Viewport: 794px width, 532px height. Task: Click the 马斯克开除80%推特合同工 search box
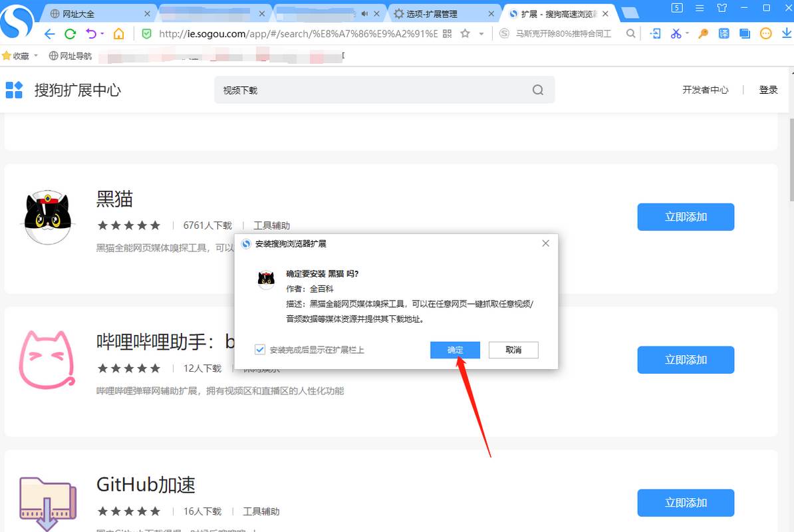(564, 34)
